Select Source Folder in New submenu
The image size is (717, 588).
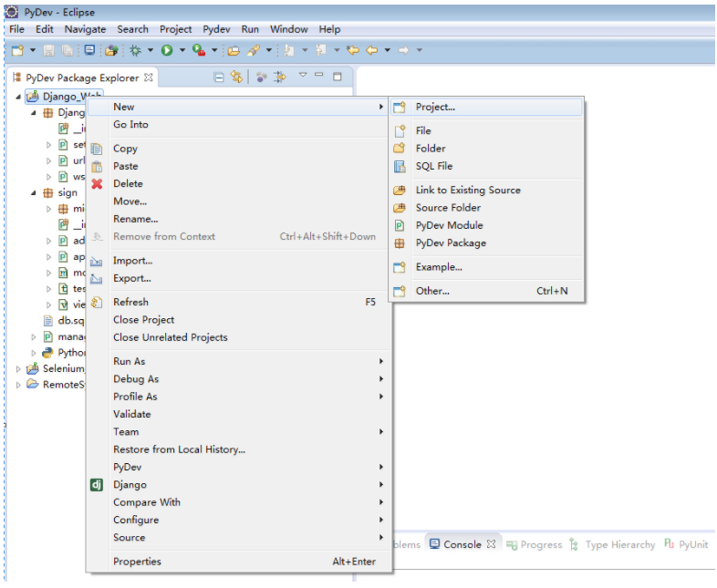486,208
